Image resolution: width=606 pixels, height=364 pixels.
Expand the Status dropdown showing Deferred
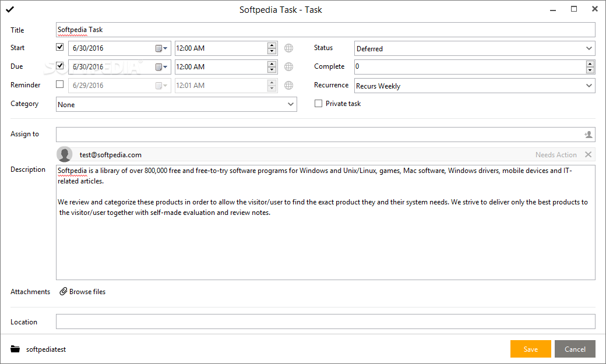589,48
